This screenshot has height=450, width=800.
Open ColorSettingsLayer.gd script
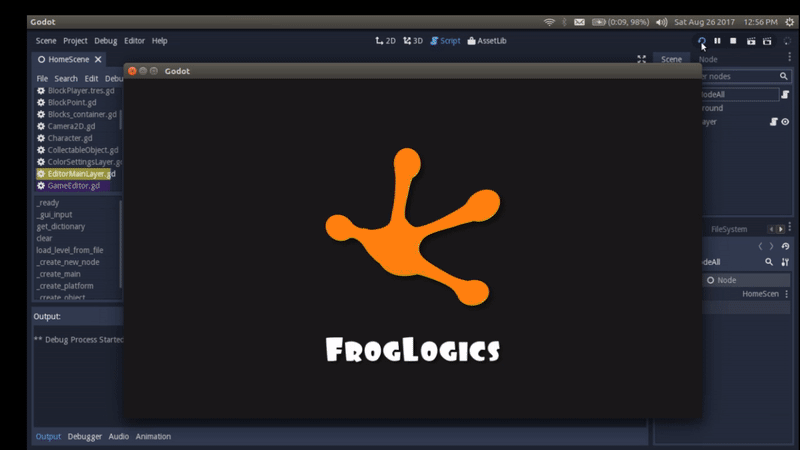coord(85,162)
